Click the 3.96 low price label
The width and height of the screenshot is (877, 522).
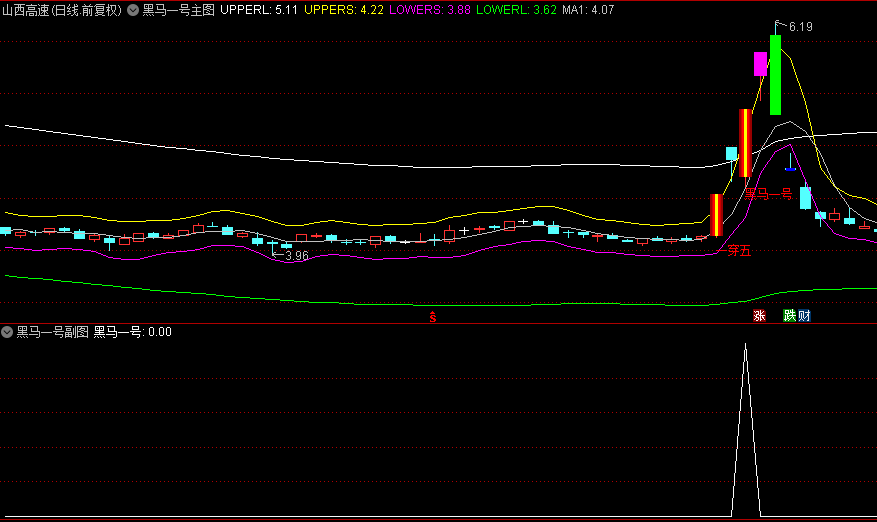296,256
